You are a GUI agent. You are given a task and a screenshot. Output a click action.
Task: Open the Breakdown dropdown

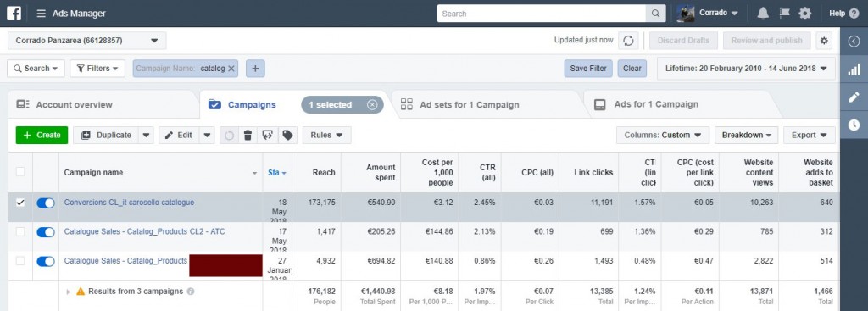coord(746,135)
